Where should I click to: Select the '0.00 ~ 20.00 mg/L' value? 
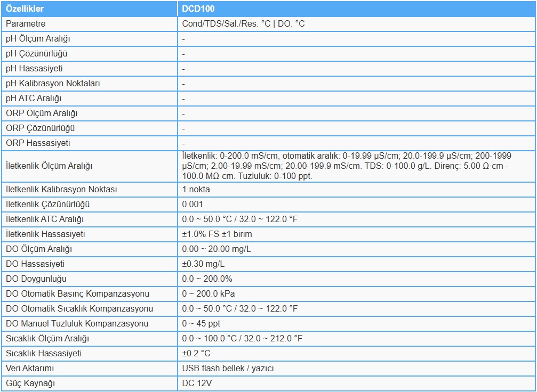(217, 249)
